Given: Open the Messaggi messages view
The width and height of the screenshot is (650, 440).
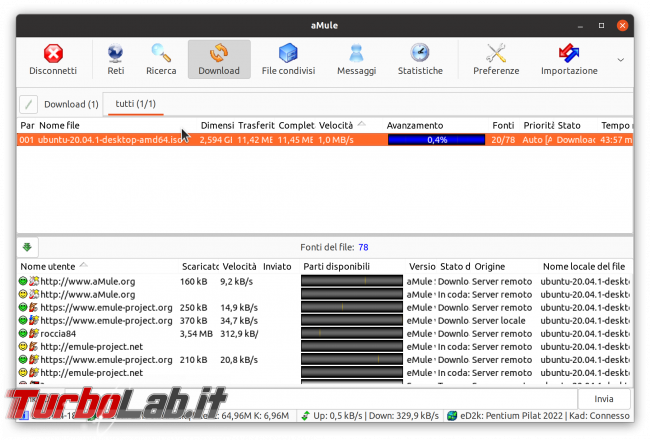Looking at the screenshot, I should click(x=357, y=59).
